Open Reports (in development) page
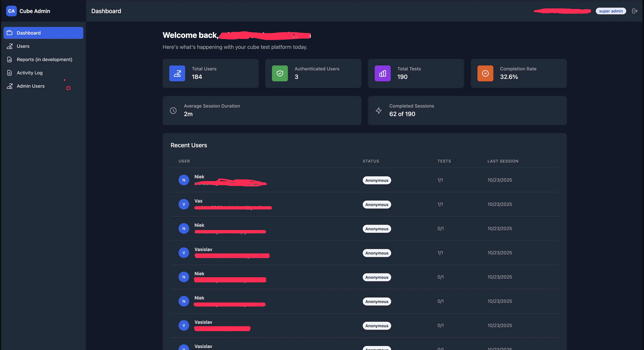This screenshot has height=350, width=644. pos(44,59)
